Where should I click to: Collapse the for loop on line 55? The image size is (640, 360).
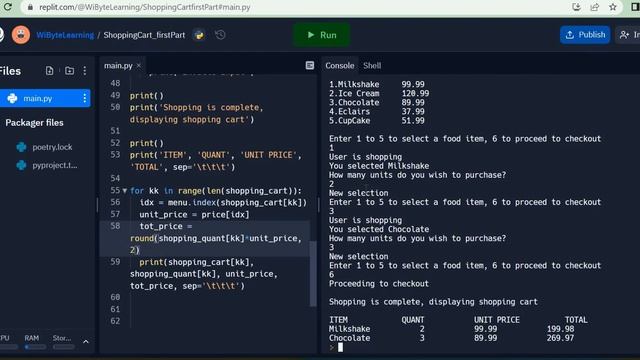124,191
